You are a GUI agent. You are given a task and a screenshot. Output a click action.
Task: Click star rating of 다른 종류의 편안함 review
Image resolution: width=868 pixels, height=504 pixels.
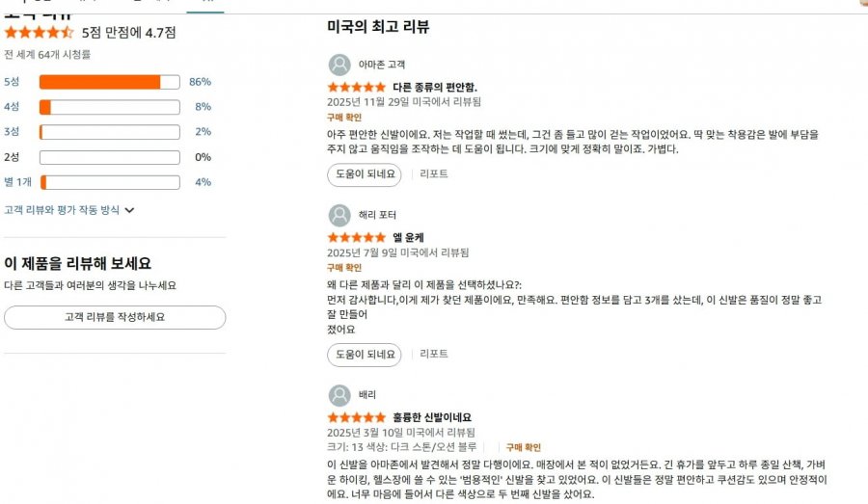point(356,87)
